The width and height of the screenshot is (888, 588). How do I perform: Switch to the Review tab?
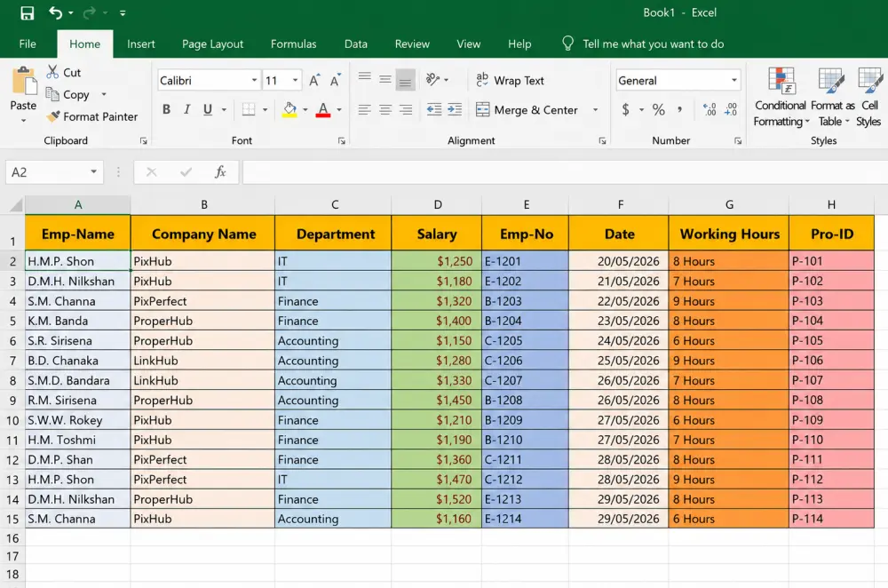[x=412, y=44]
